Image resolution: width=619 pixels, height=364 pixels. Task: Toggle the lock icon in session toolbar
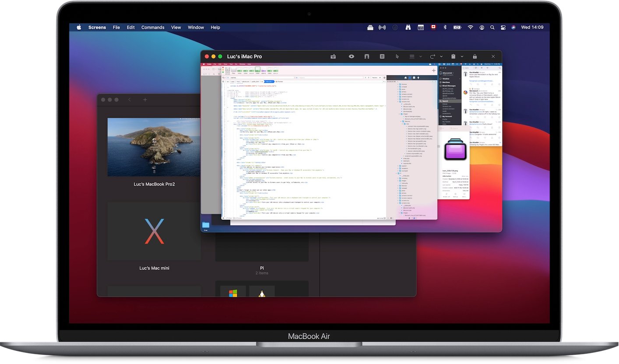475,56
